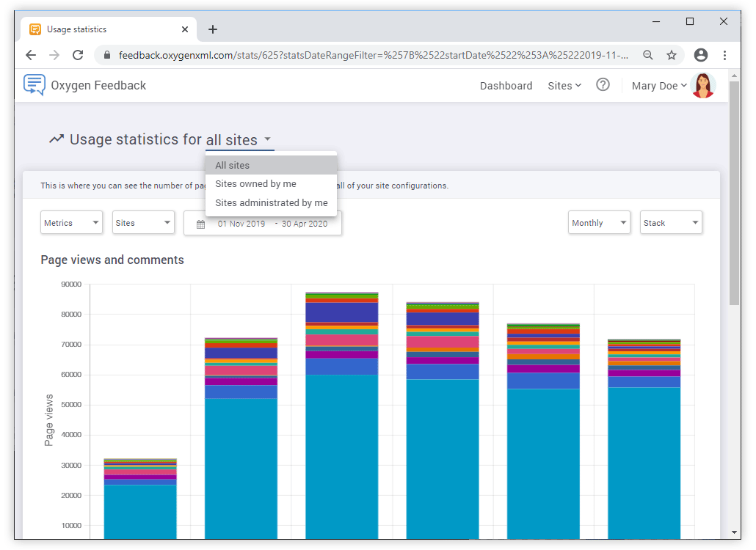The width and height of the screenshot is (756, 550).
Task: Close the browser window
Action: tap(724, 22)
